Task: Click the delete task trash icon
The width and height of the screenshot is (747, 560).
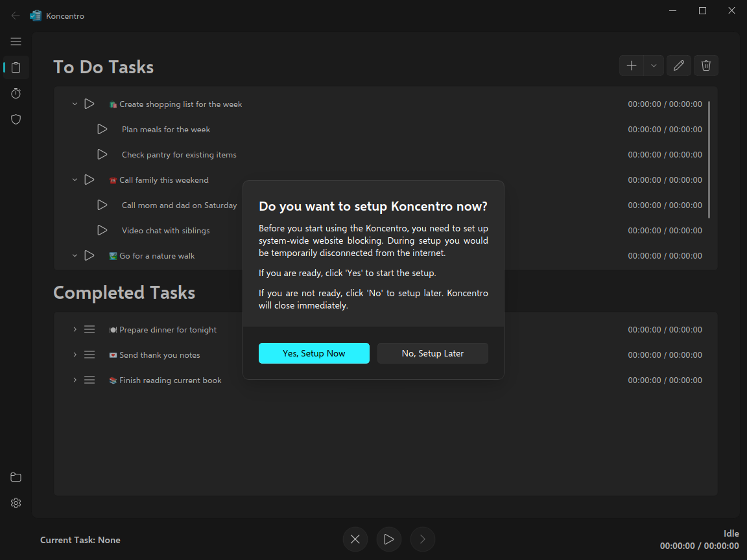Action: click(706, 65)
